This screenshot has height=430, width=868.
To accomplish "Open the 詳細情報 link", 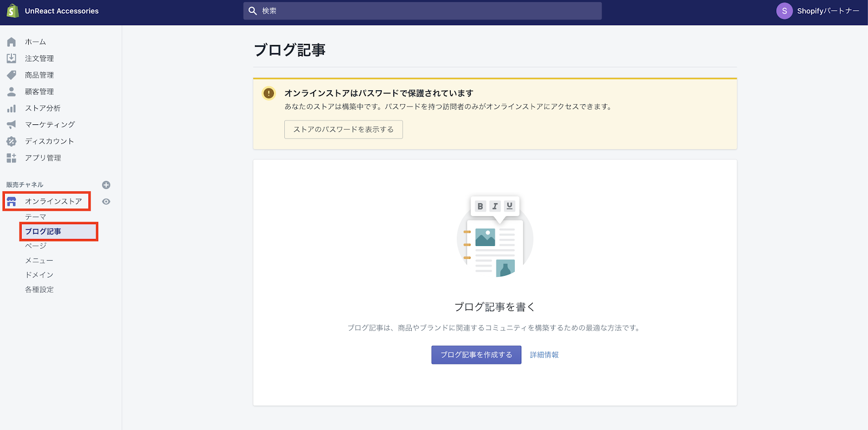I will [x=544, y=355].
